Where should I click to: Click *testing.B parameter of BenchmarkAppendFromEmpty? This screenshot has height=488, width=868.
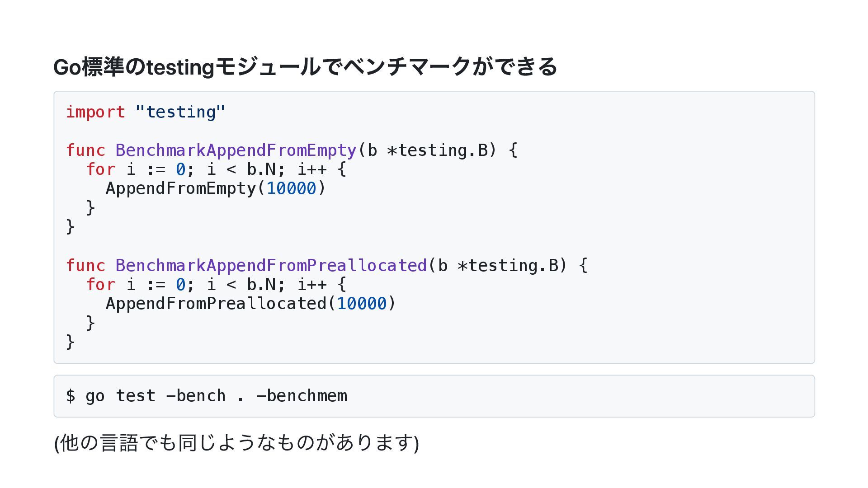point(437,150)
